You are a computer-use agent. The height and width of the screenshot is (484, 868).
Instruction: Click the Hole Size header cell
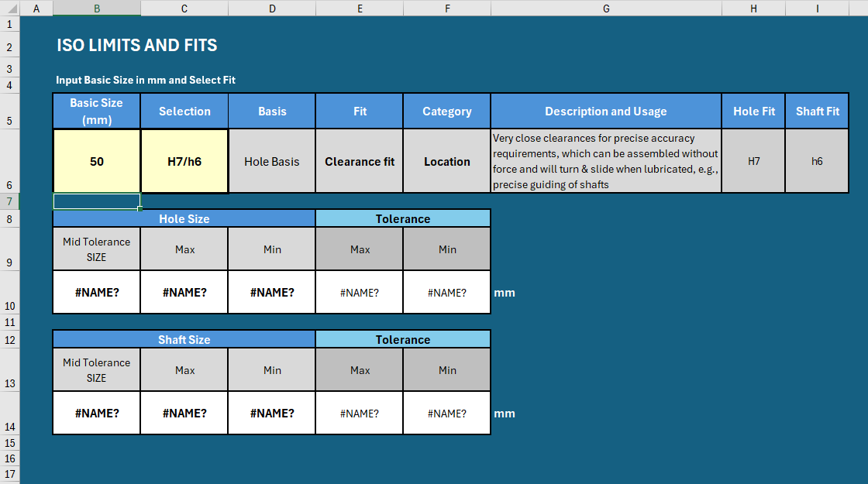[183, 218]
